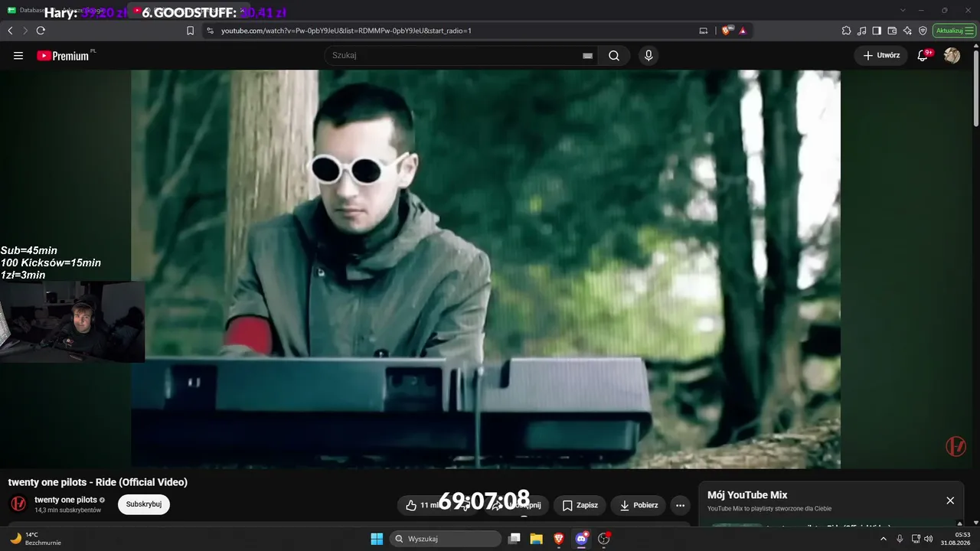Open Brave VPN shield icon
The height and width of the screenshot is (551, 980).
click(923, 31)
